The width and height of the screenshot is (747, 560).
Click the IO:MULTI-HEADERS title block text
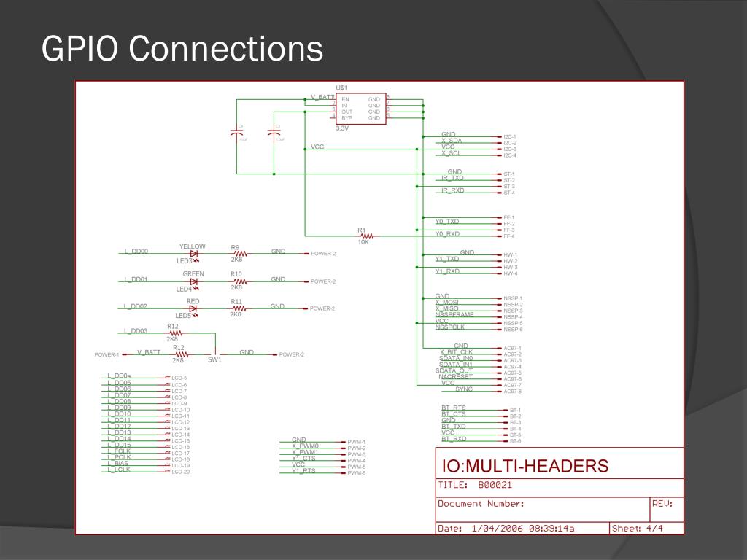pyautogui.click(x=525, y=466)
